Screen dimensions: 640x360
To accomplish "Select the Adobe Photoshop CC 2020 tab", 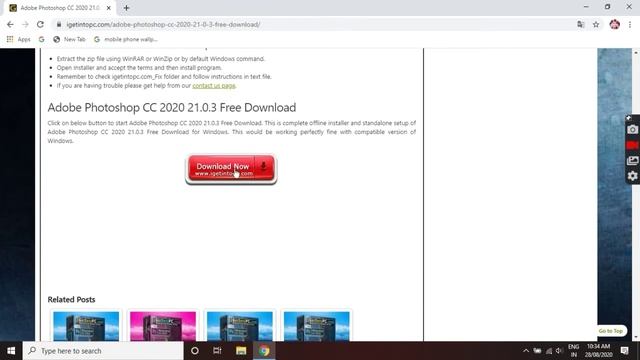I will click(60, 8).
